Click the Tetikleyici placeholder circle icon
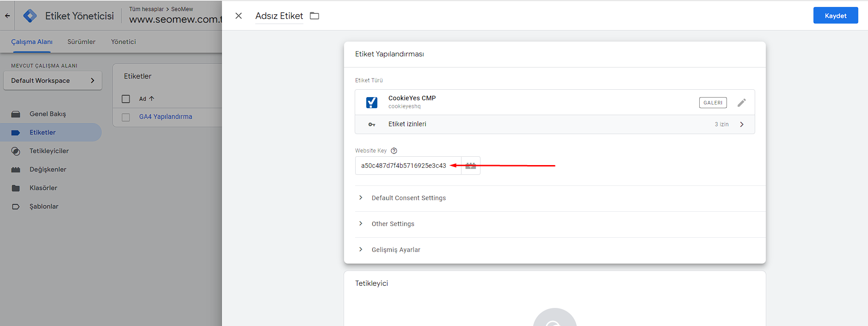This screenshot has height=326, width=868. point(554,320)
